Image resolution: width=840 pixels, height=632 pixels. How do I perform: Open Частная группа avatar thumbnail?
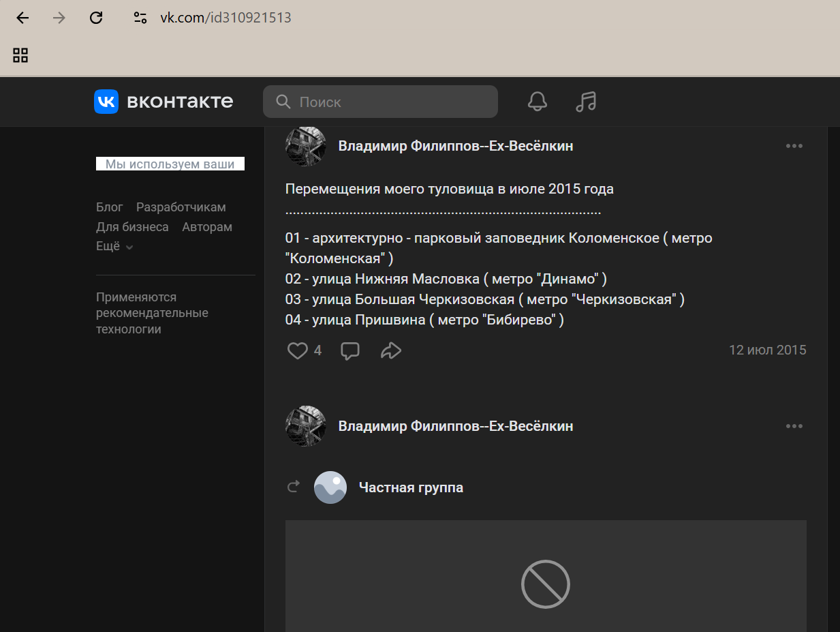click(330, 487)
